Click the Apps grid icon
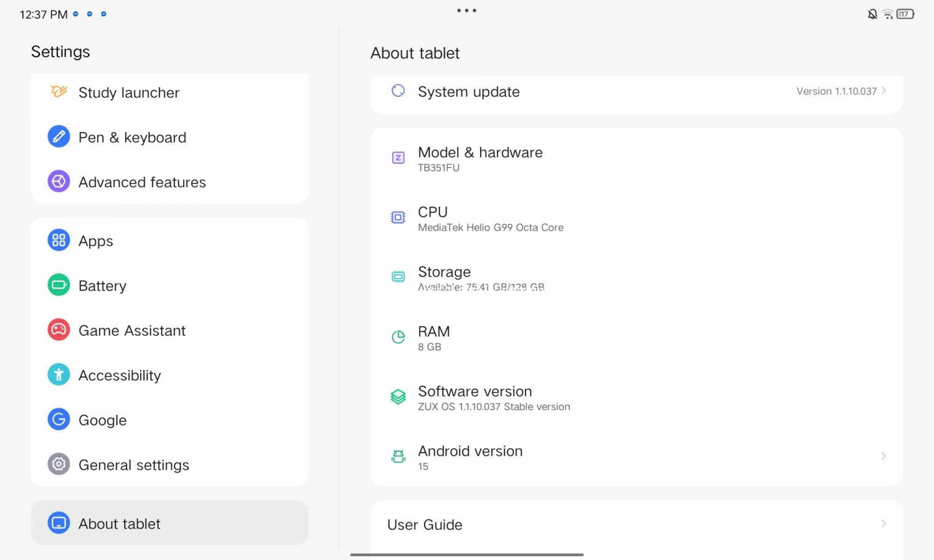The image size is (934, 560). (59, 240)
